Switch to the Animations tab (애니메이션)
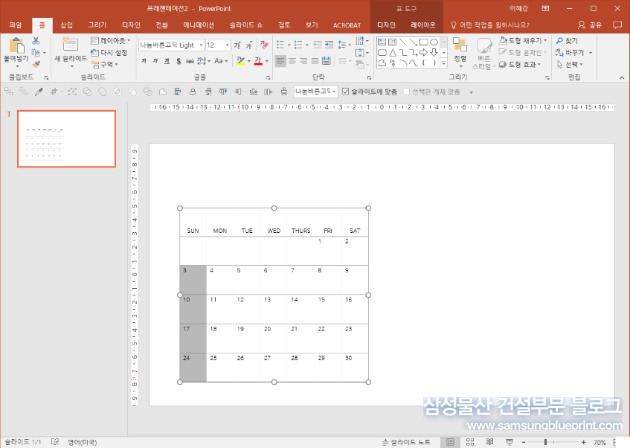This screenshot has width=630, height=448. point(198,25)
